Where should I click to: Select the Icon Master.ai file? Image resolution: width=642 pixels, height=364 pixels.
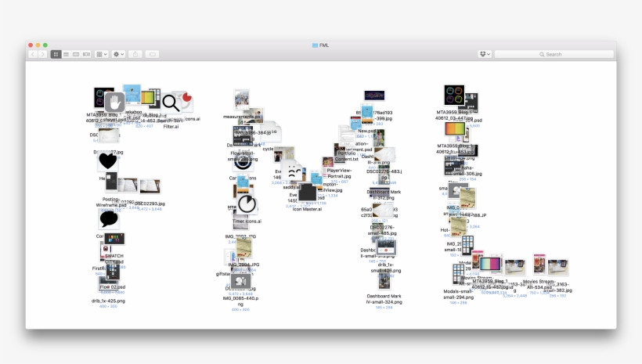(x=307, y=194)
